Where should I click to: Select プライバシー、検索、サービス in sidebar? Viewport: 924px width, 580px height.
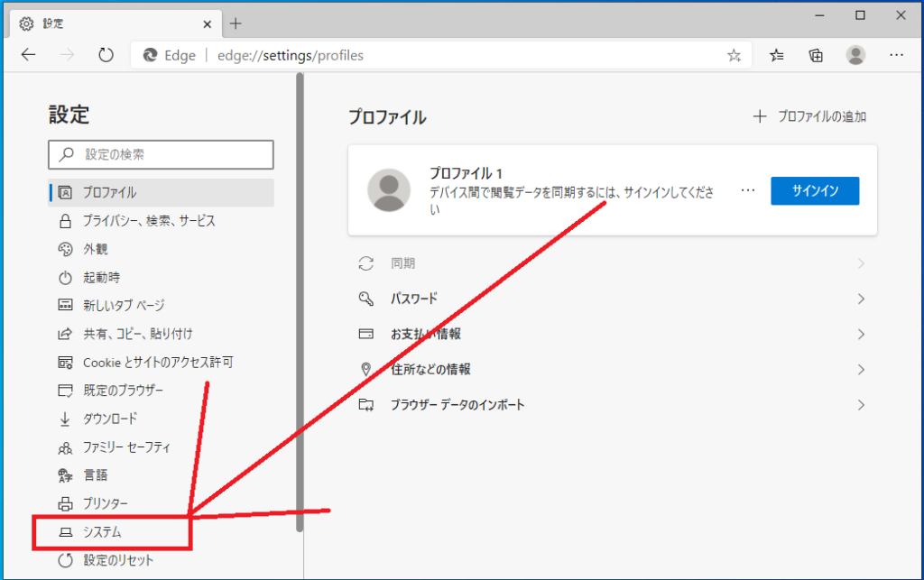[149, 221]
